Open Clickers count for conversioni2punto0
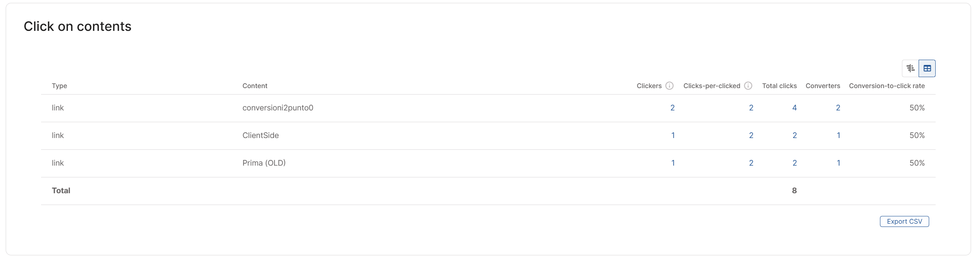 [x=672, y=108]
